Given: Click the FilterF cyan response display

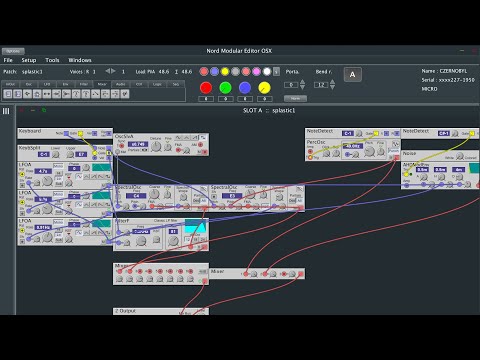Looking at the screenshot, I should point(196,227).
